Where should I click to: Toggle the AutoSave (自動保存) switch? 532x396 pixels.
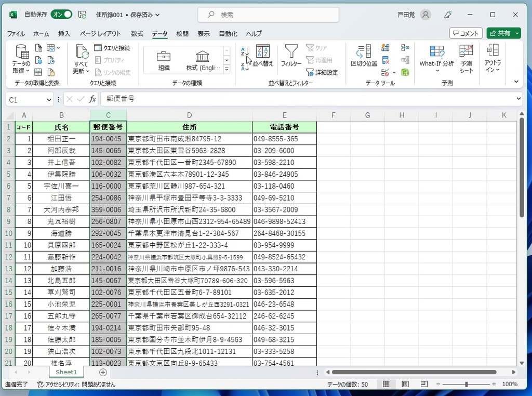(x=61, y=14)
